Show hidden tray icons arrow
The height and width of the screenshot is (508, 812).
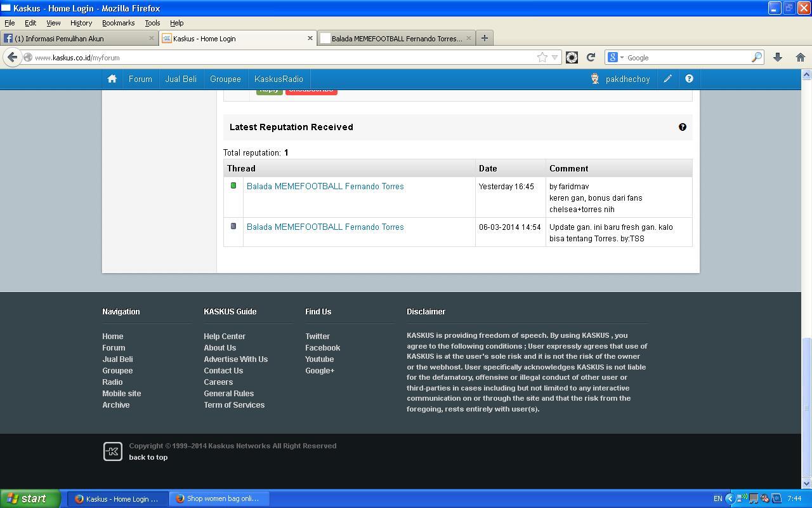click(x=730, y=498)
